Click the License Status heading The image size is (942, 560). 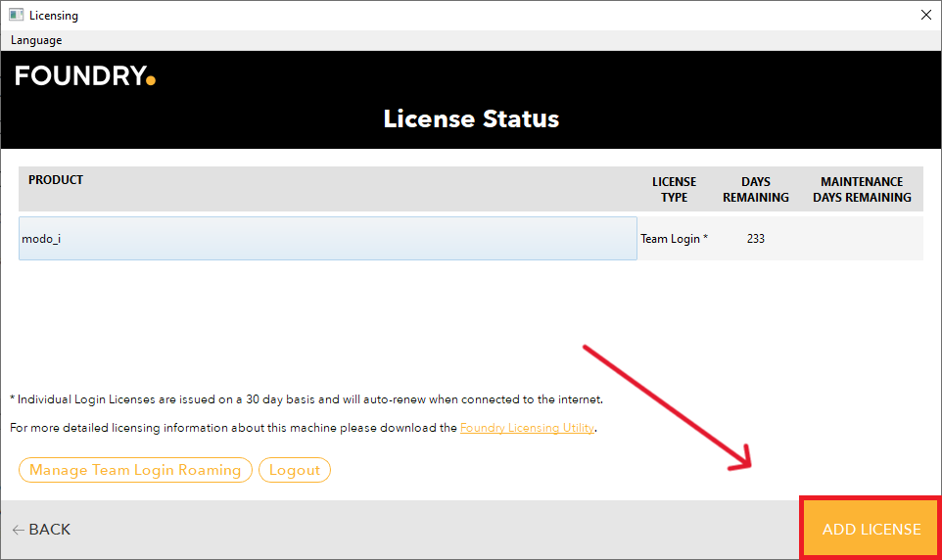coord(471,119)
